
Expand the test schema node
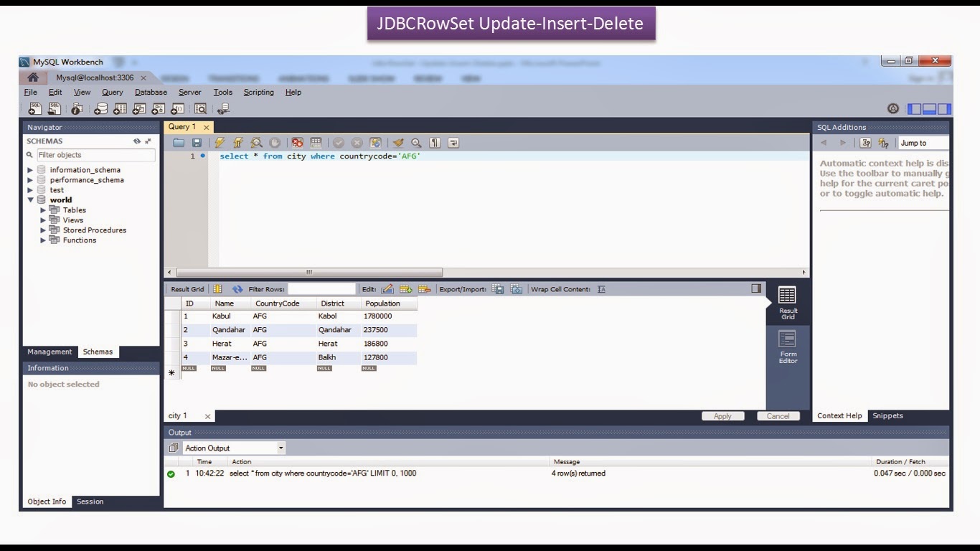(30, 190)
